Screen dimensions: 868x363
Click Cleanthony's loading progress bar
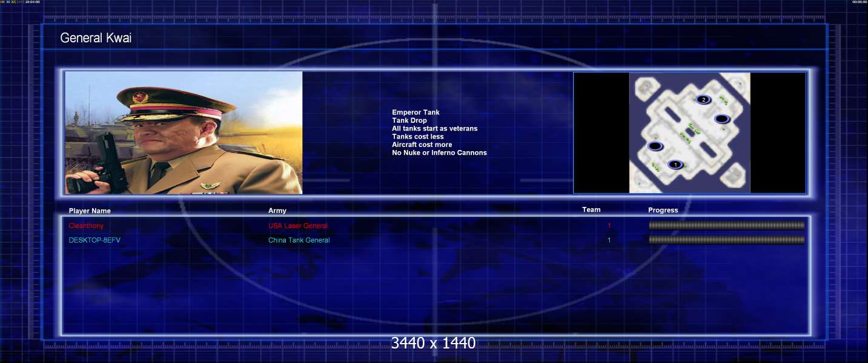[x=727, y=225]
